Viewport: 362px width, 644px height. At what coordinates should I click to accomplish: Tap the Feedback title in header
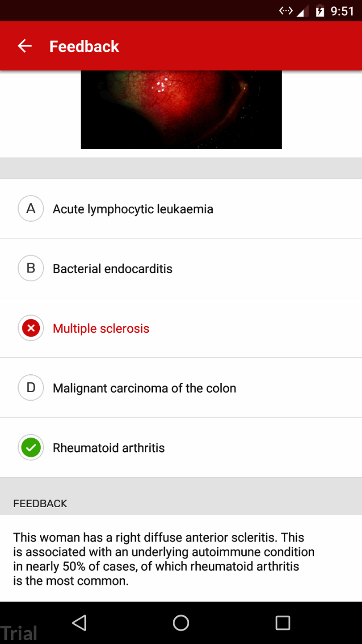click(x=84, y=47)
